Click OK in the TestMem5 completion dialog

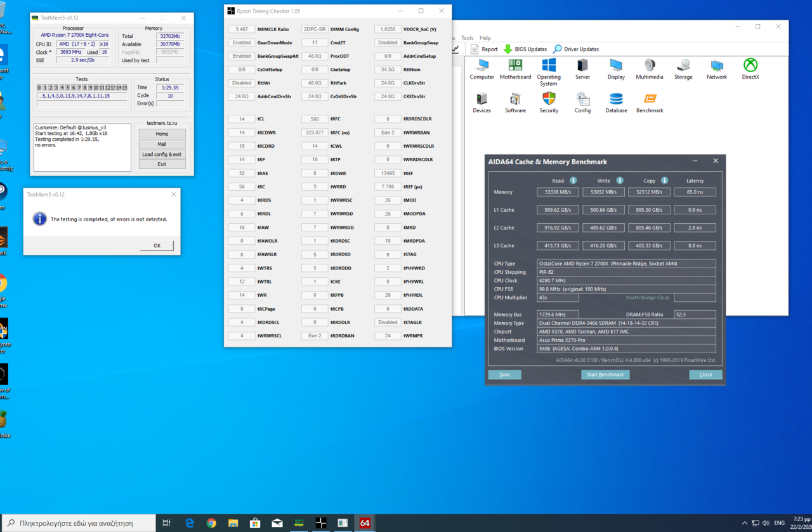point(157,246)
